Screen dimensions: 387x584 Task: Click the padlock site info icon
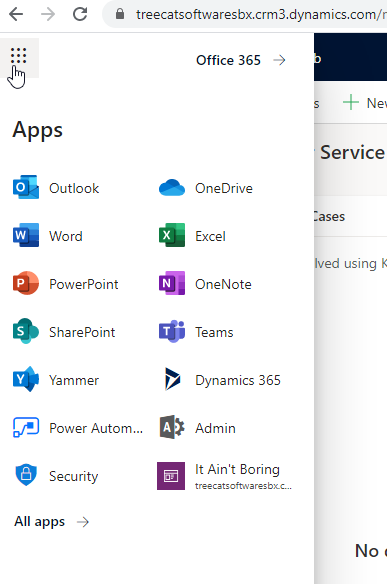(120, 14)
